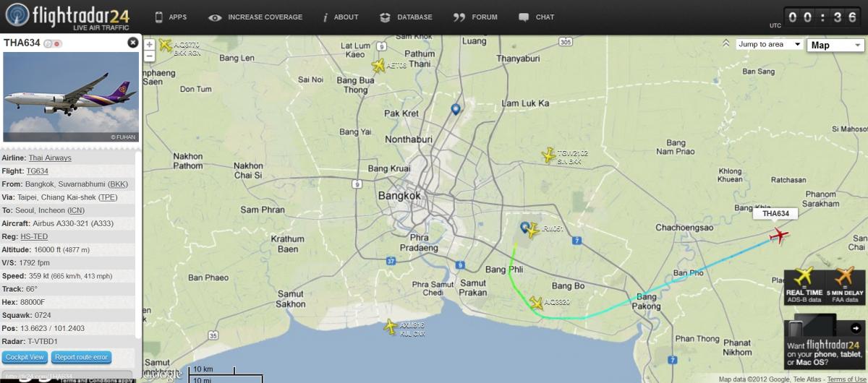Click the V/S 1792 fpm value

point(35,262)
